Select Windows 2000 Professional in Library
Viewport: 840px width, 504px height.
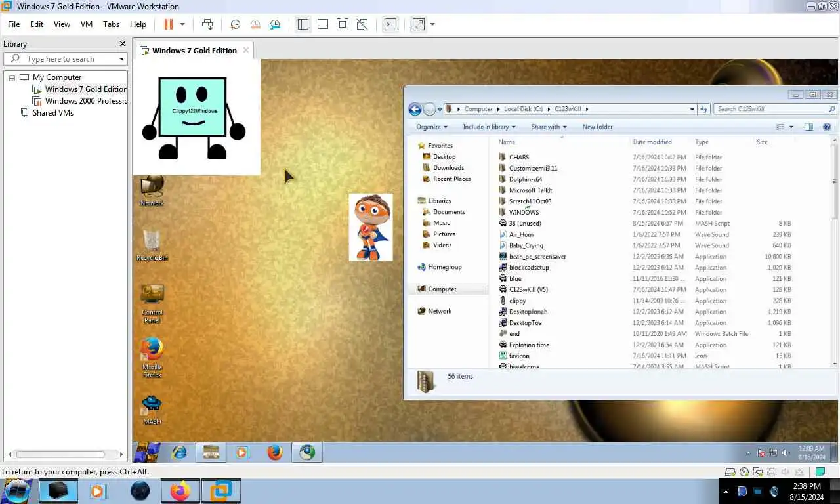tap(79, 101)
